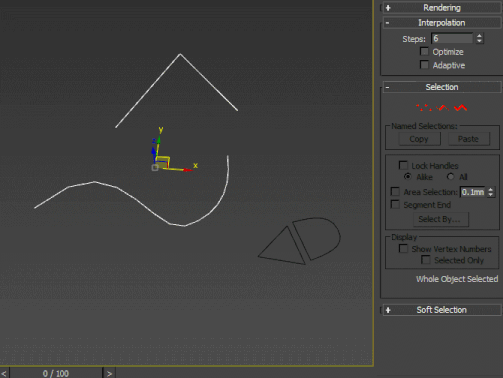503x378 pixels.
Task: Select the Vertex sub-object level icon
Action: pos(423,108)
